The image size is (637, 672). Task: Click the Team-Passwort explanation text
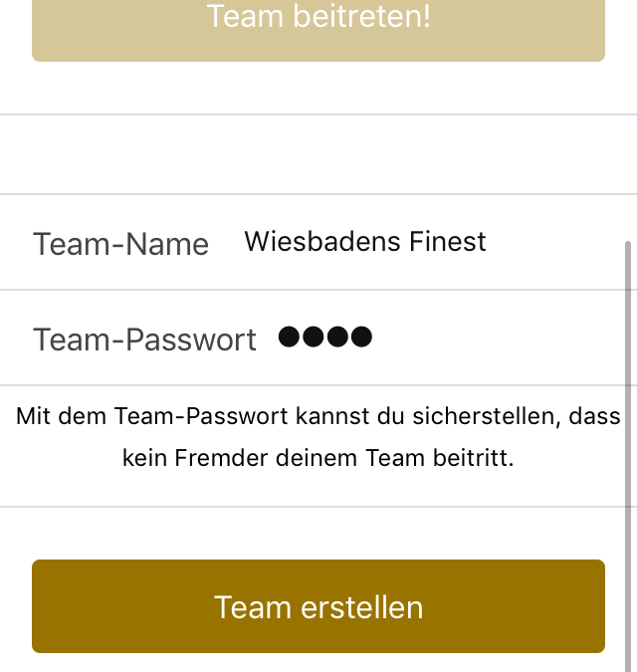(318, 437)
